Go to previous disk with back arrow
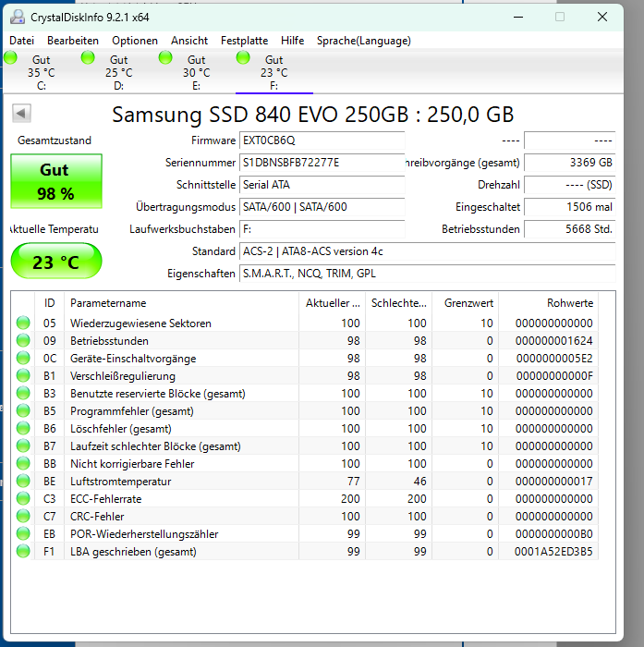This screenshot has width=644, height=647. click(21, 113)
